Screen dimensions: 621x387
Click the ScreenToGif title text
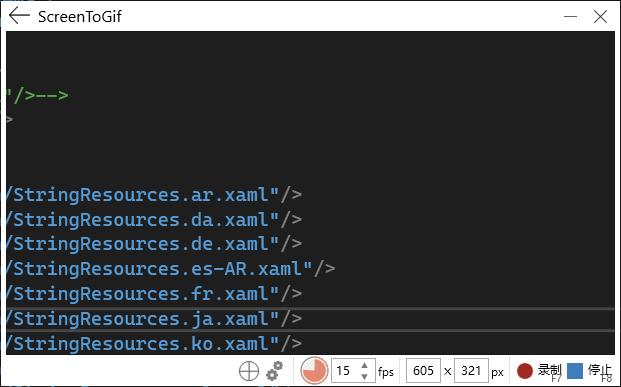80,17
